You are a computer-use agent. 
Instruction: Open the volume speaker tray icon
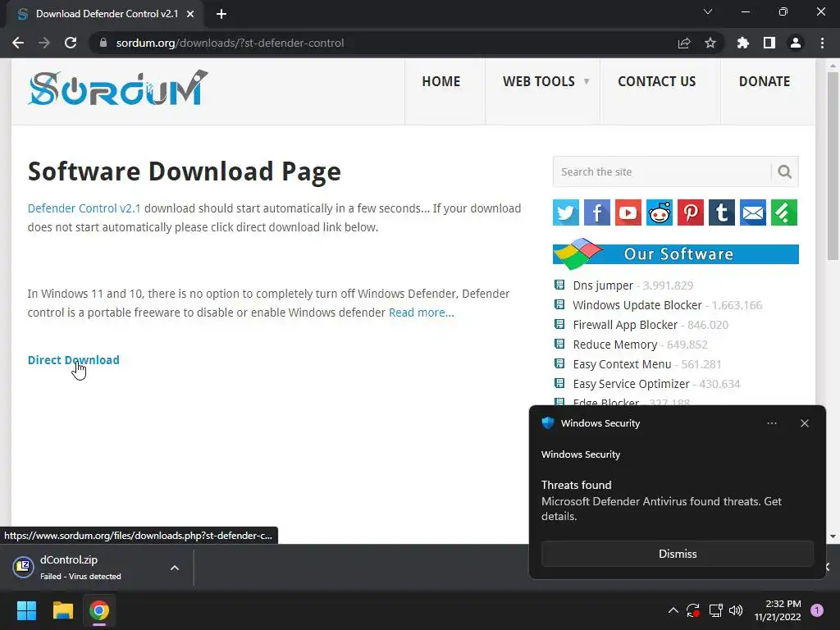(x=736, y=610)
